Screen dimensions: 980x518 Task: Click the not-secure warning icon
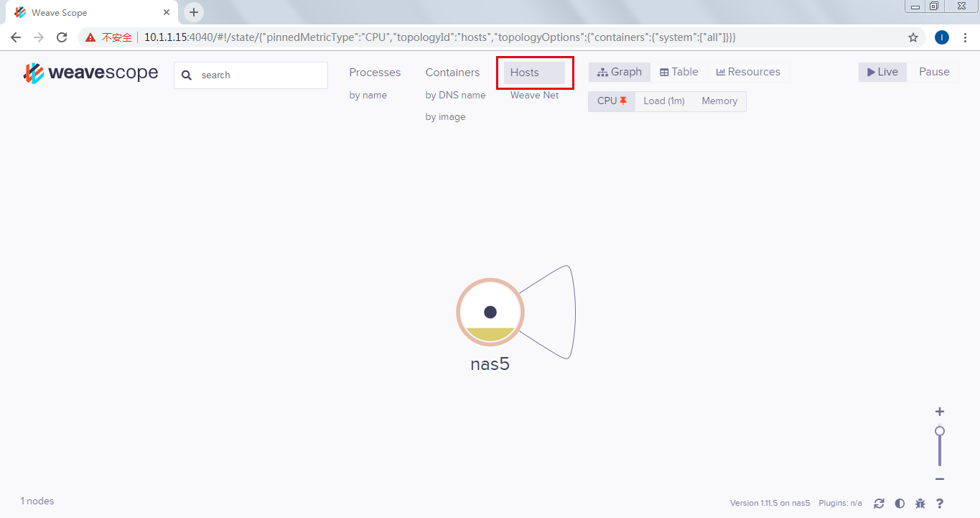[90, 37]
